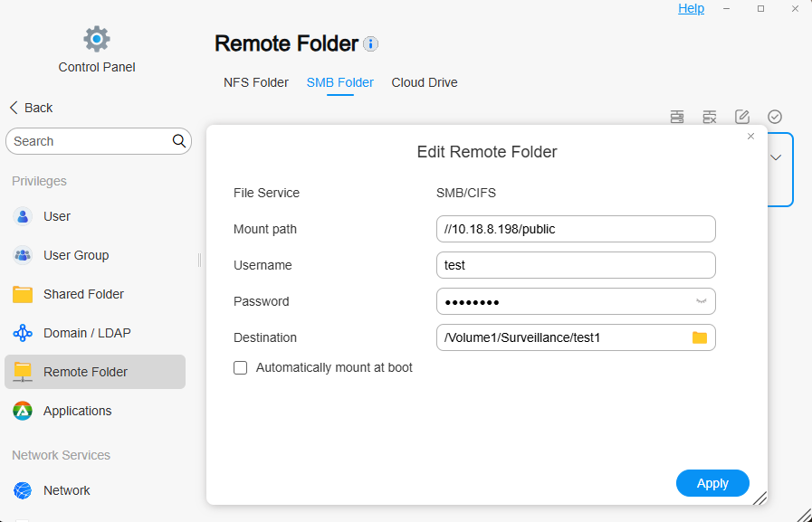Browse with the Destination folder icon
Image resolution: width=812 pixels, height=522 pixels.
click(x=700, y=337)
